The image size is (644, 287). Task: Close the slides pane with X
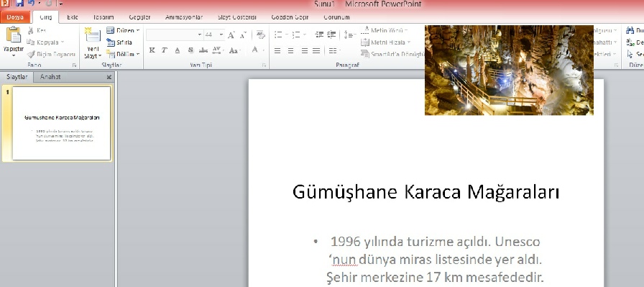tap(109, 77)
